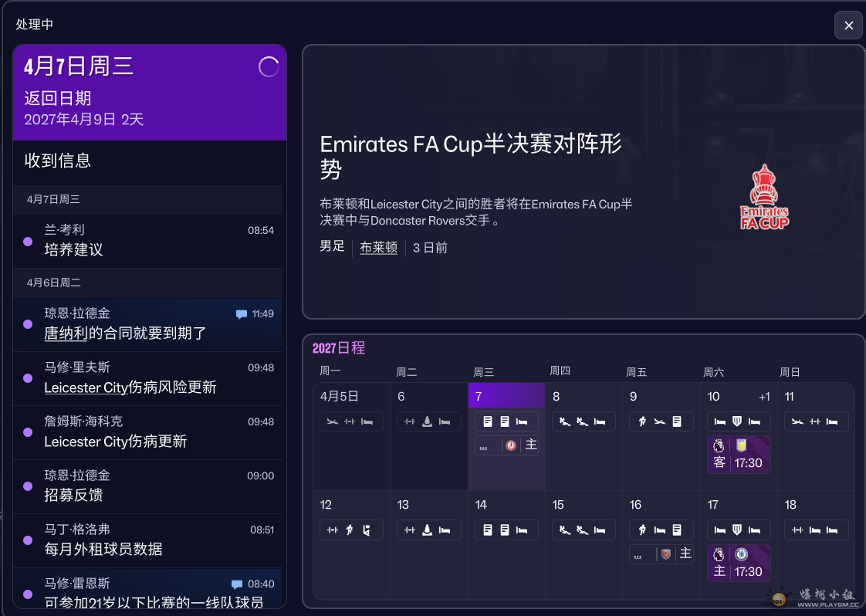Open the 男足 category tag
The width and height of the screenshot is (866, 616).
(x=332, y=247)
